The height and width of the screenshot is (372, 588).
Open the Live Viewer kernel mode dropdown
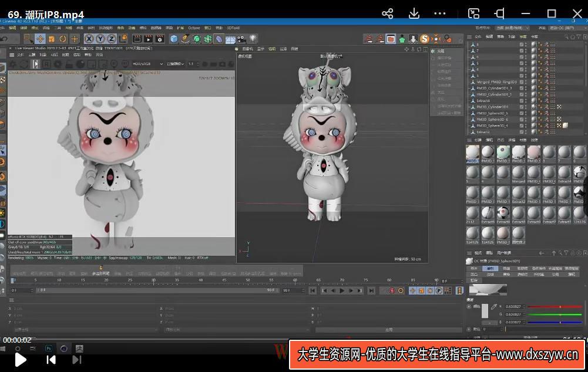tap(176, 64)
